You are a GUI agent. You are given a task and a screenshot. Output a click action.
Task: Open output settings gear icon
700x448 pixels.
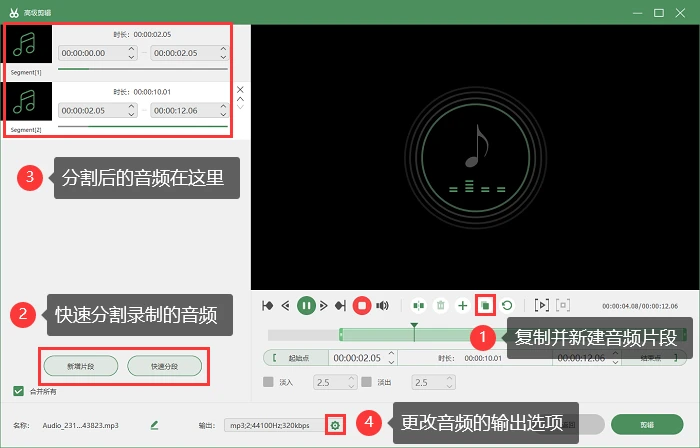[x=335, y=426]
